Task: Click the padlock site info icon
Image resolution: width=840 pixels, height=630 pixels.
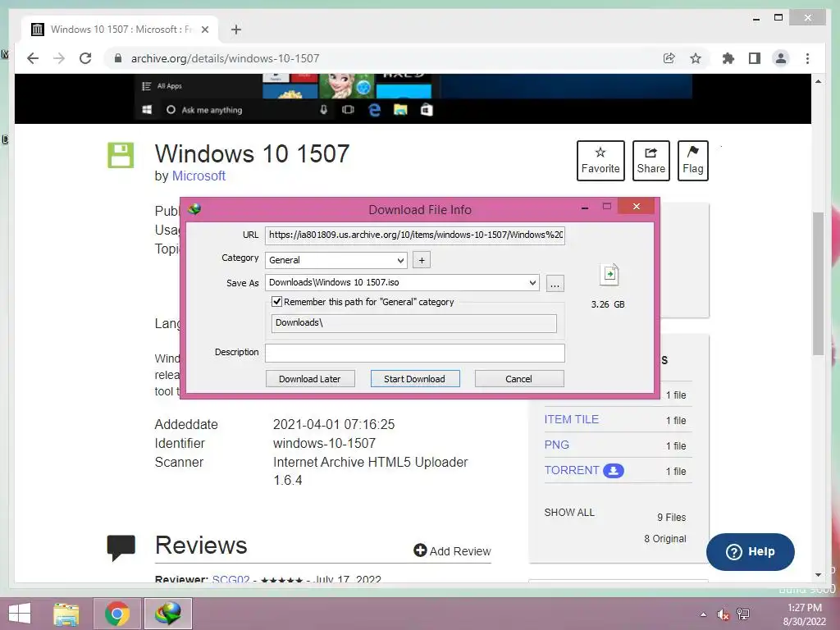Action: click(118, 58)
